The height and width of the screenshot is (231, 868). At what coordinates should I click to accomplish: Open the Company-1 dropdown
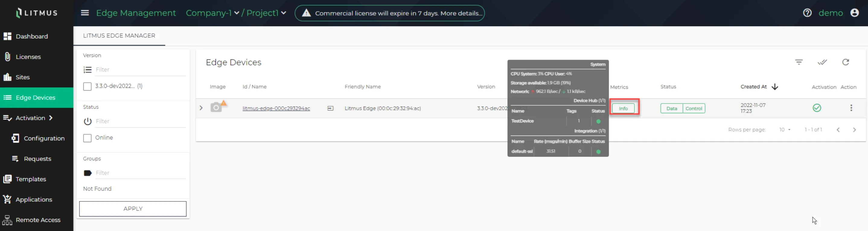(x=212, y=13)
